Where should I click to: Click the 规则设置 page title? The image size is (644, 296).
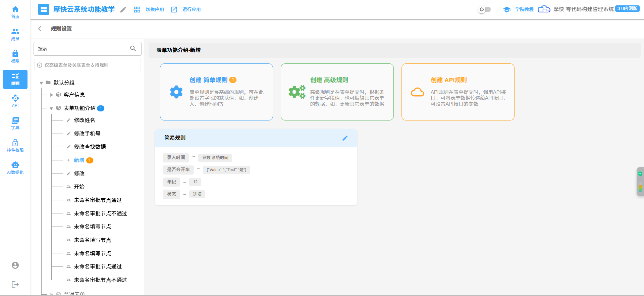pyautogui.click(x=61, y=29)
